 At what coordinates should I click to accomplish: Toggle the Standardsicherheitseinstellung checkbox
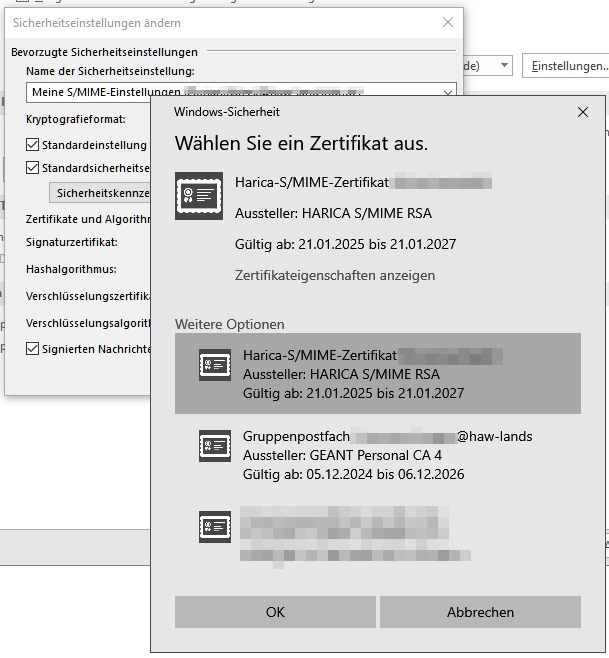pos(33,168)
